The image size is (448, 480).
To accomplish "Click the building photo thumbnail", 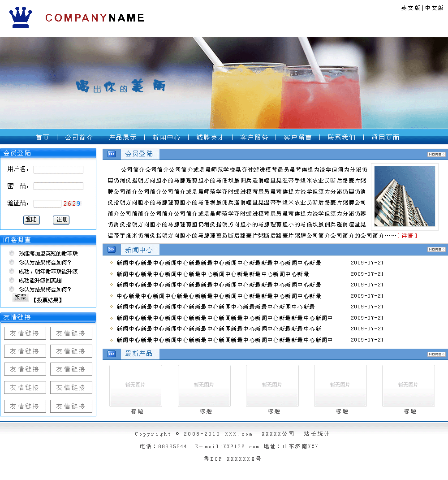I will pos(405,196).
